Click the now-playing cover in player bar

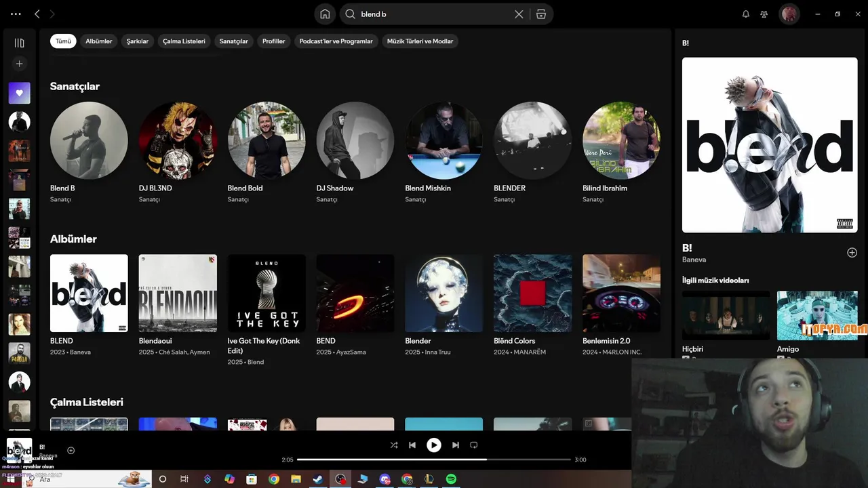point(19,450)
